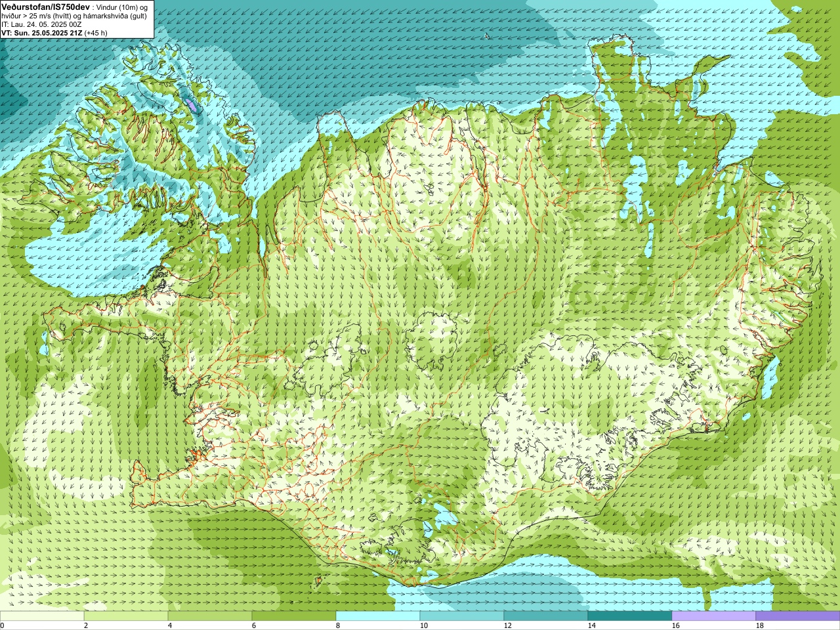Click the 10–12 m/s turquoise legend swatch
The width and height of the screenshot is (840, 630).
[462, 616]
